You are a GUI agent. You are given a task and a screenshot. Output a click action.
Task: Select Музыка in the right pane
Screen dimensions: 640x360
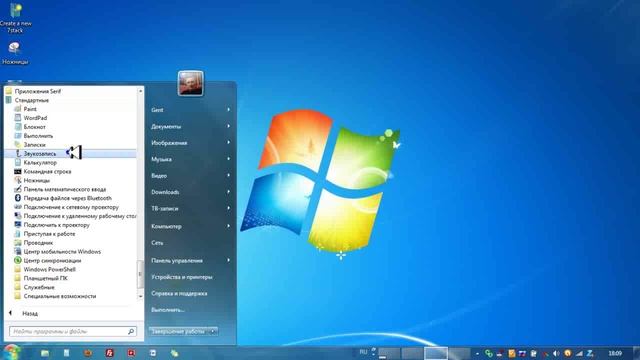[161, 159]
